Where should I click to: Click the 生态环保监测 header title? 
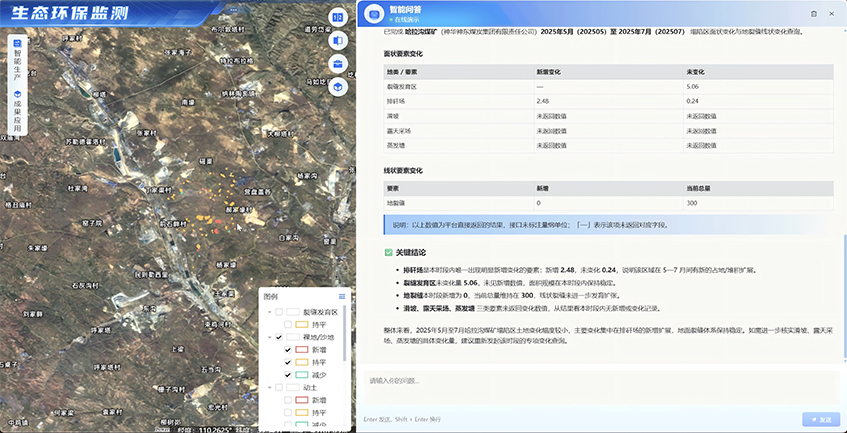click(69, 13)
